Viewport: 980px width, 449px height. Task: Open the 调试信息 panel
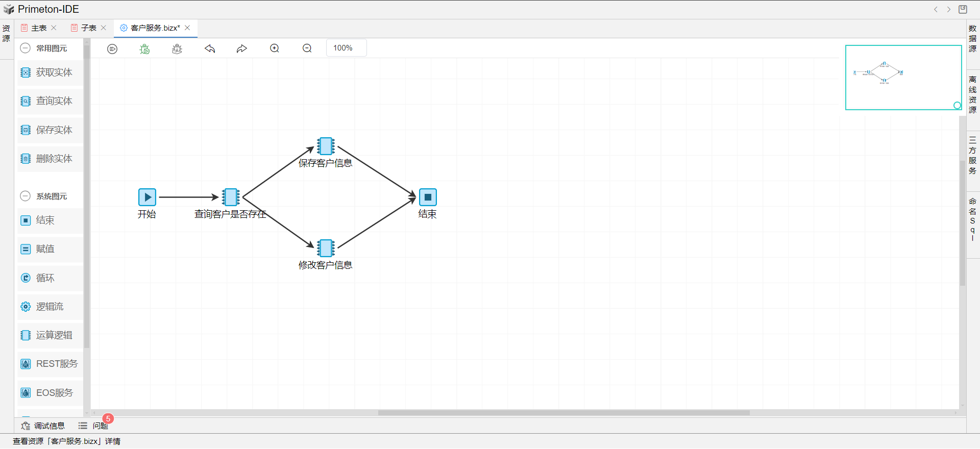click(x=43, y=426)
